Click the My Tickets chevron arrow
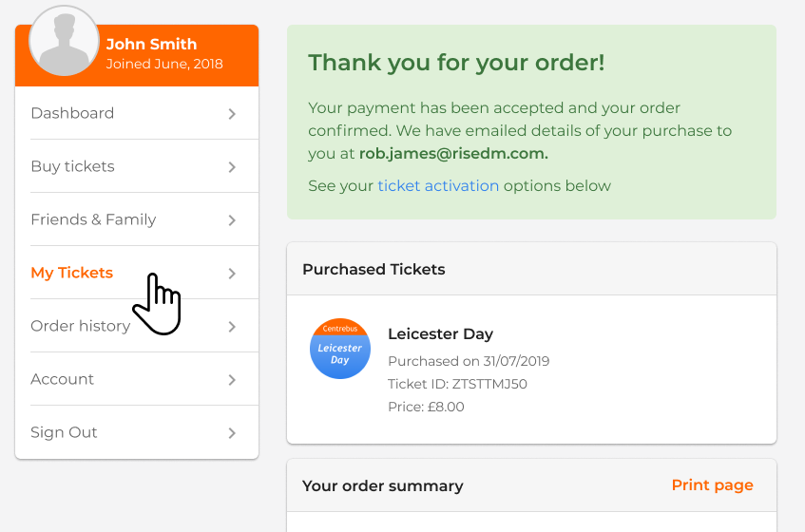805x532 pixels. click(232, 274)
